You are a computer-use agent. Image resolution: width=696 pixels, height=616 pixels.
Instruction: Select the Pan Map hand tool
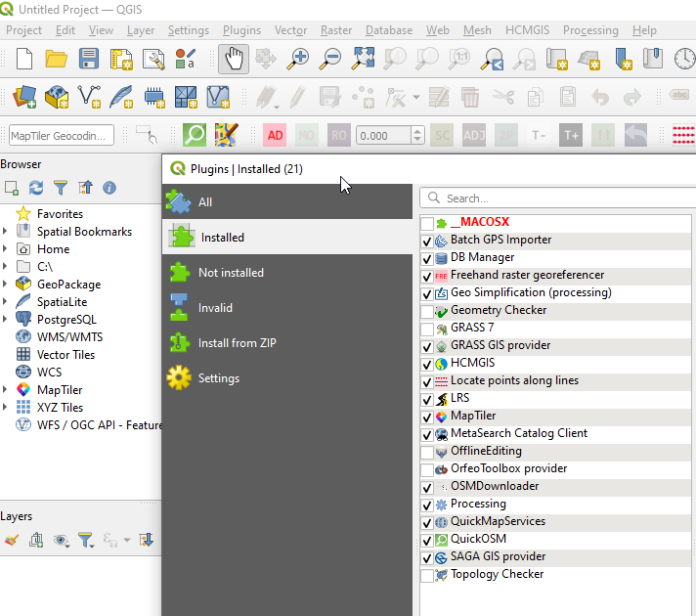coord(234,59)
